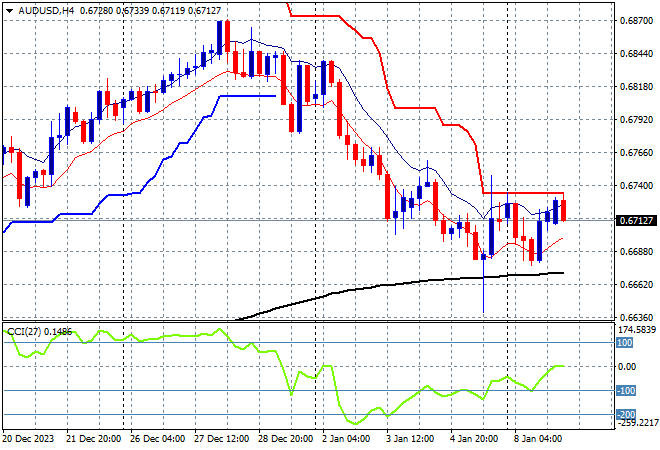Click the 174.5839 CCI scale maximum
The image size is (660, 450).
(x=634, y=329)
